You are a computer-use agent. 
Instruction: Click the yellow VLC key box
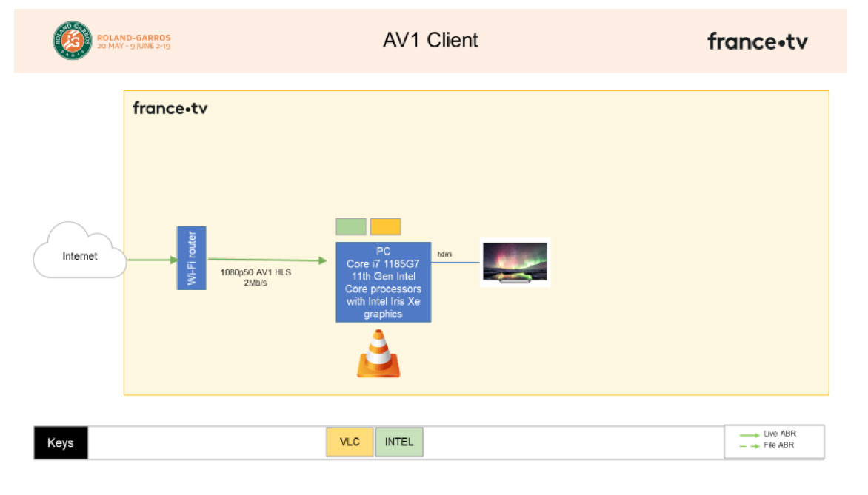(350, 442)
